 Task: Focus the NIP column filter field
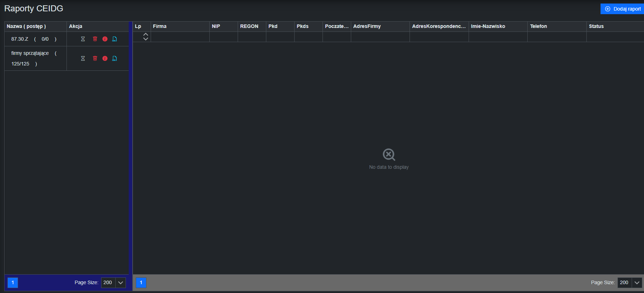click(x=224, y=37)
